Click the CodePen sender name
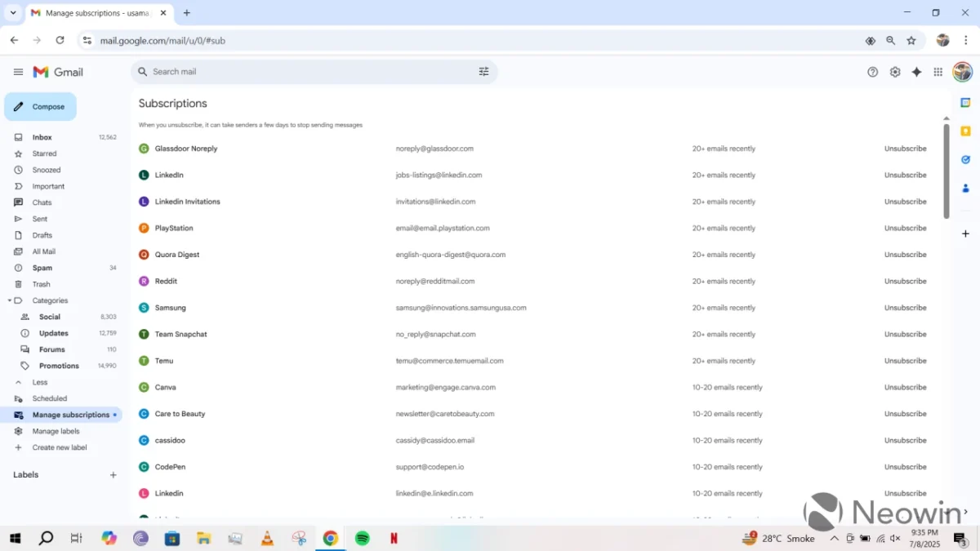 point(169,467)
